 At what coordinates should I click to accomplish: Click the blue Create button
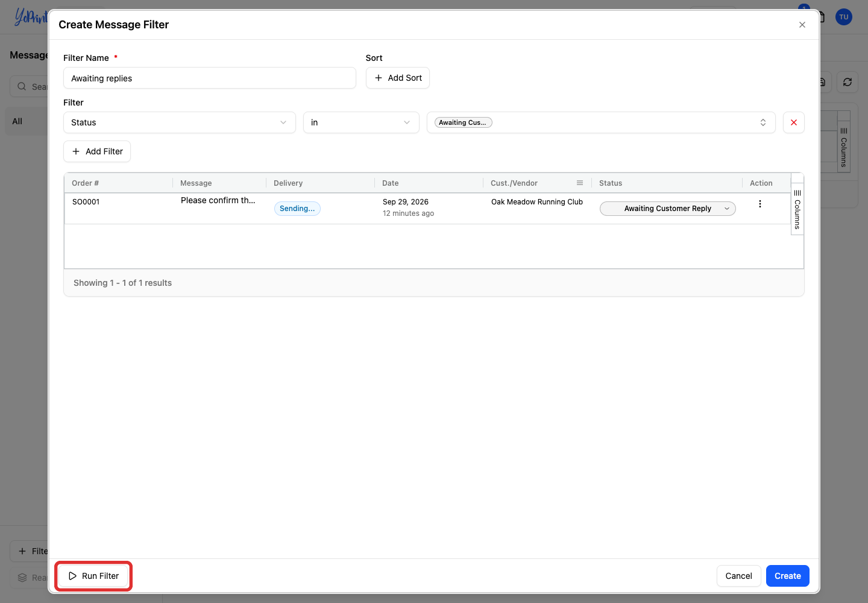point(788,576)
